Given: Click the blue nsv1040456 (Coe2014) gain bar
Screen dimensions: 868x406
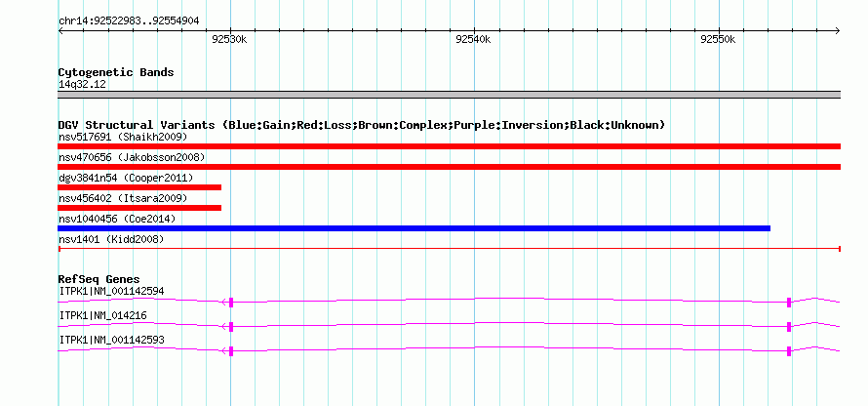Looking at the screenshot, I should click(x=414, y=228).
